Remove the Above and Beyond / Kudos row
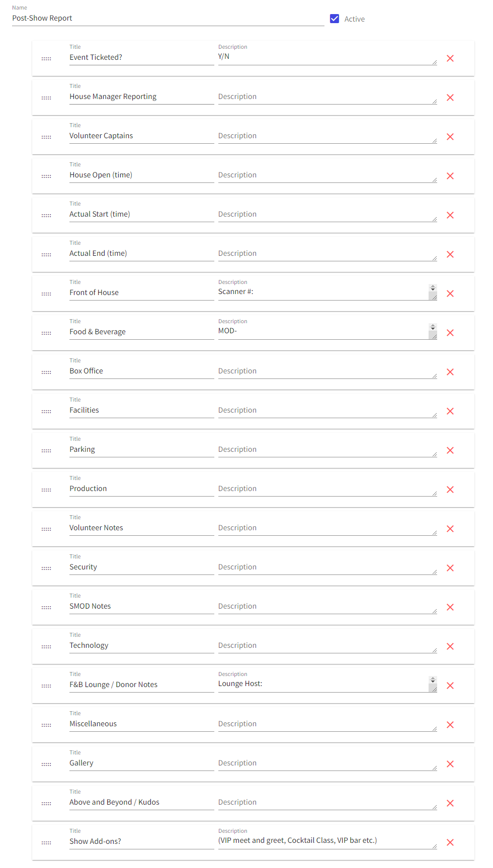Viewport: 493px width, 868px height. click(450, 803)
